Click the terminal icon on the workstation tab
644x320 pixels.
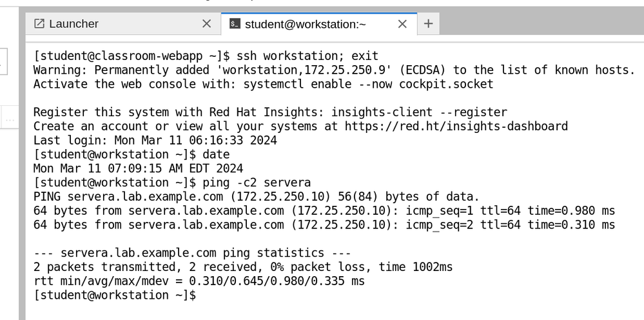coord(235,24)
